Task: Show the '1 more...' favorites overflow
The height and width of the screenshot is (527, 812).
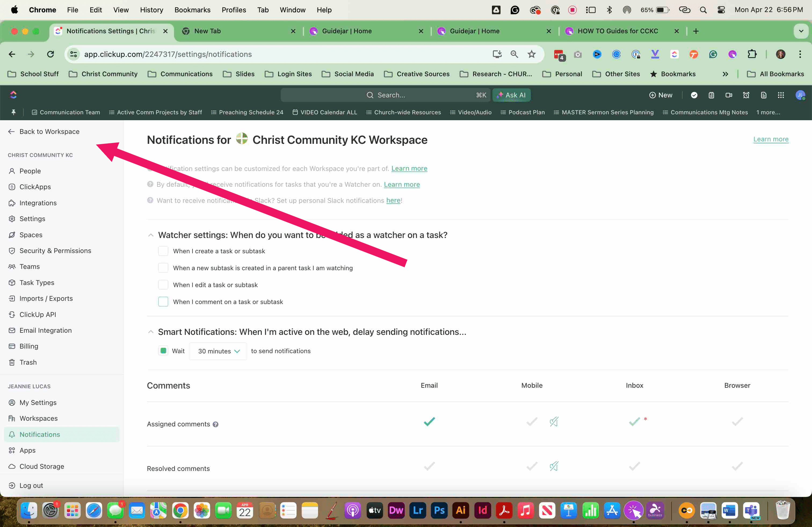Action: pyautogui.click(x=768, y=112)
